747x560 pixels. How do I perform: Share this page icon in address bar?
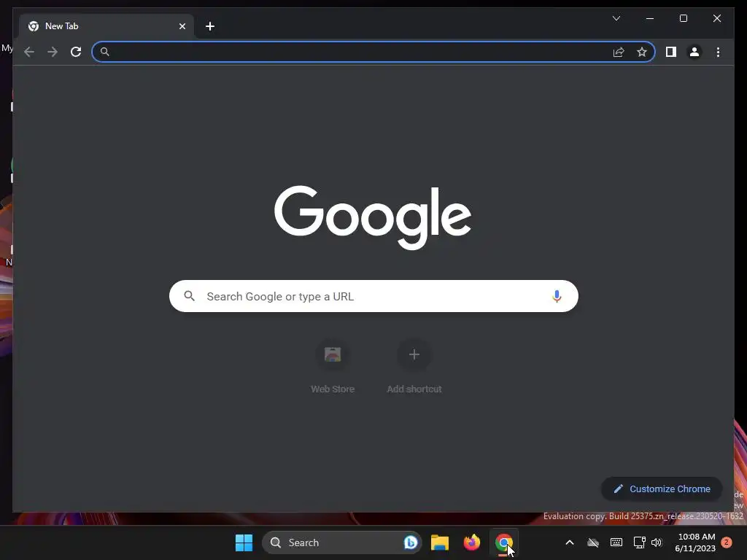[x=619, y=52]
